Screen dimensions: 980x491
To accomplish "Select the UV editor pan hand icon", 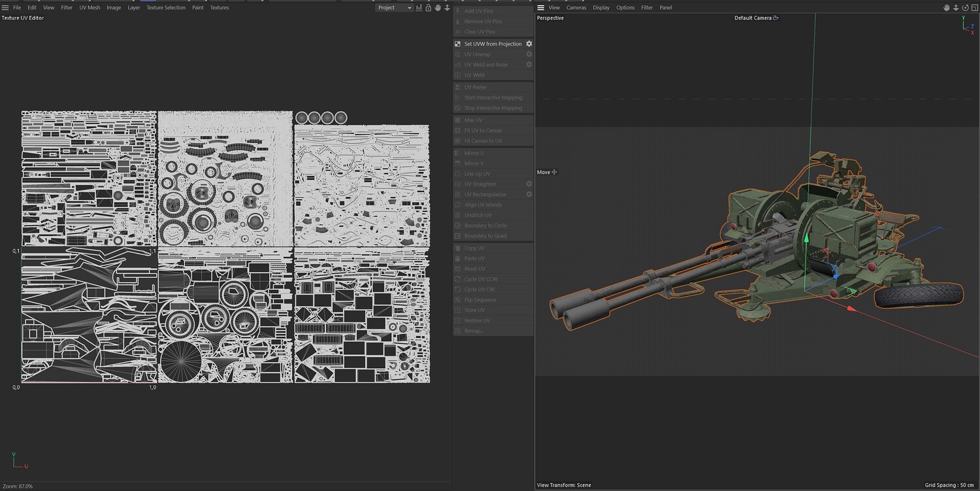I will pos(438,8).
